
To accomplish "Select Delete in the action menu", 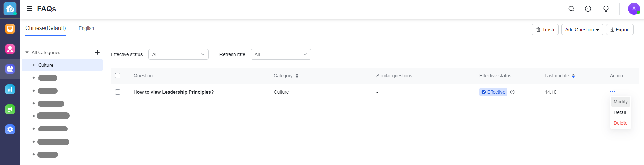I will [x=620, y=123].
